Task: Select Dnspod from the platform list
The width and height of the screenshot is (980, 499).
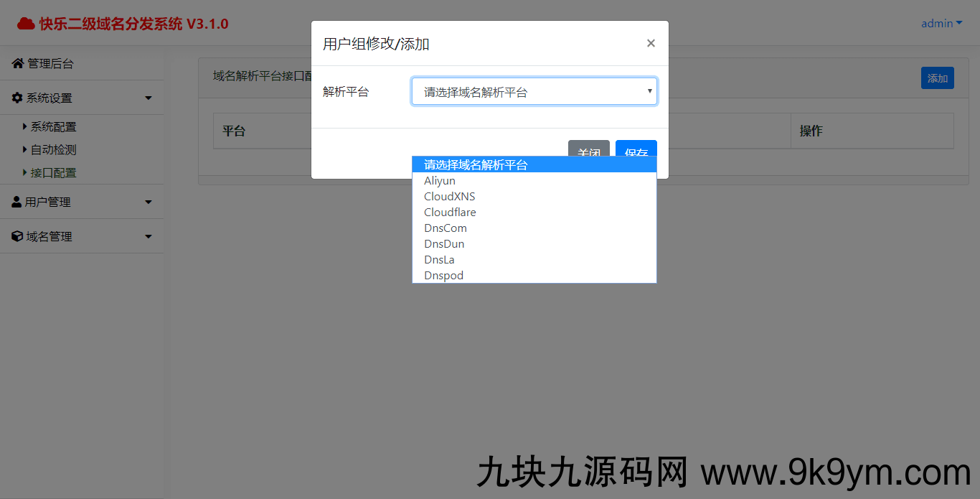Action: coord(443,276)
